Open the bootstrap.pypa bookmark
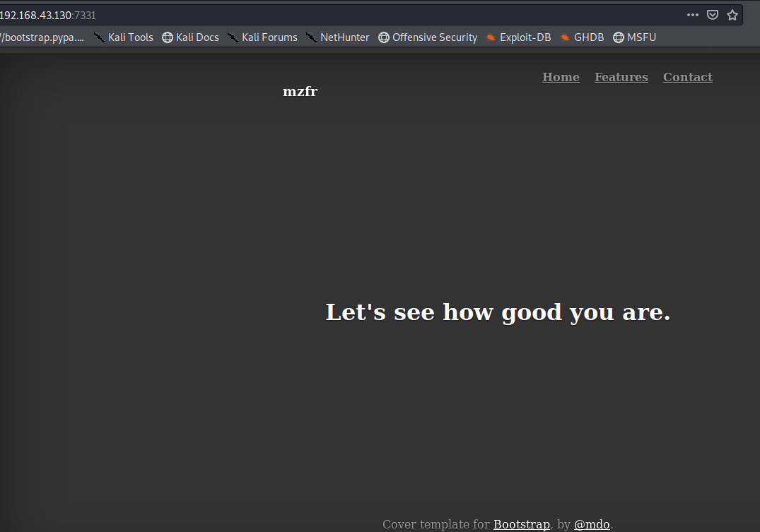This screenshot has height=532, width=760. (x=42, y=37)
